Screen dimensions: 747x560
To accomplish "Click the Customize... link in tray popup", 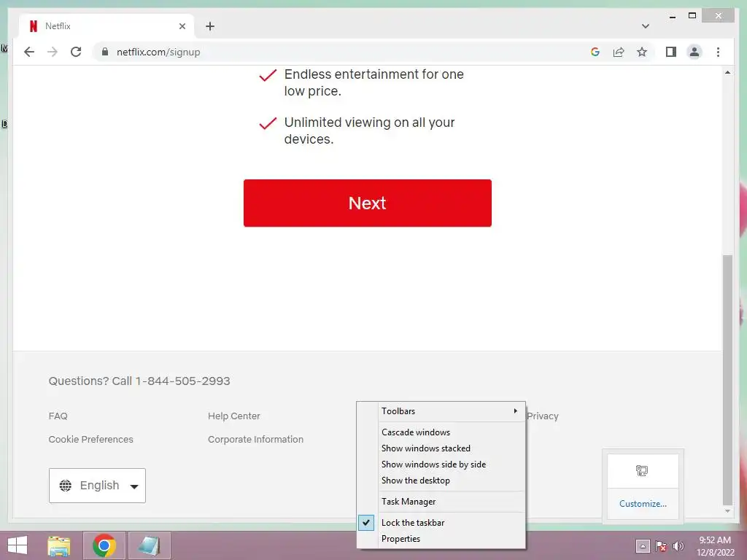I will click(643, 503).
